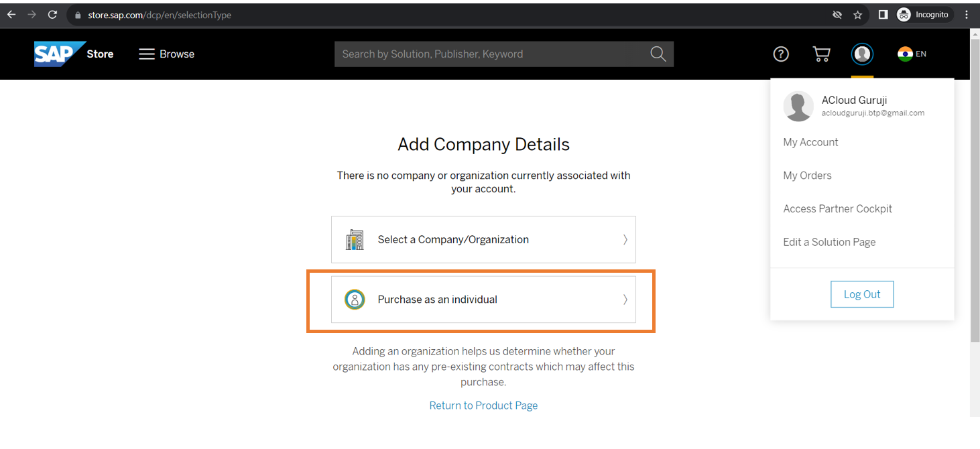
Task: Click the search magnifier icon
Action: point(658,54)
